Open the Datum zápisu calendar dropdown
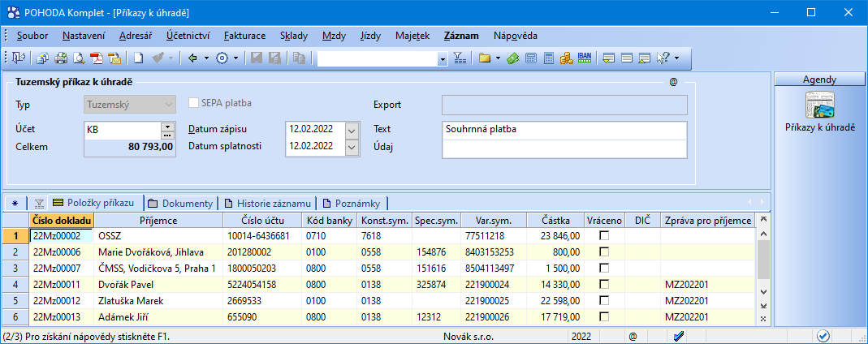868x344 pixels. coord(352,131)
